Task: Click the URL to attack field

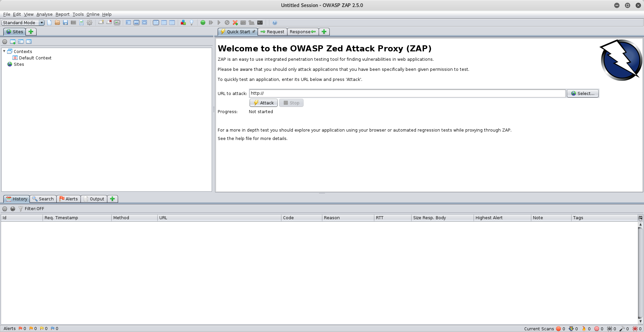Action: 407,93
